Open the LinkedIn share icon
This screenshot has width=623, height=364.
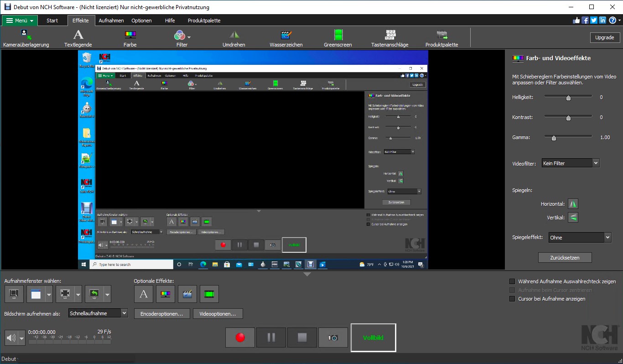[x=602, y=20]
